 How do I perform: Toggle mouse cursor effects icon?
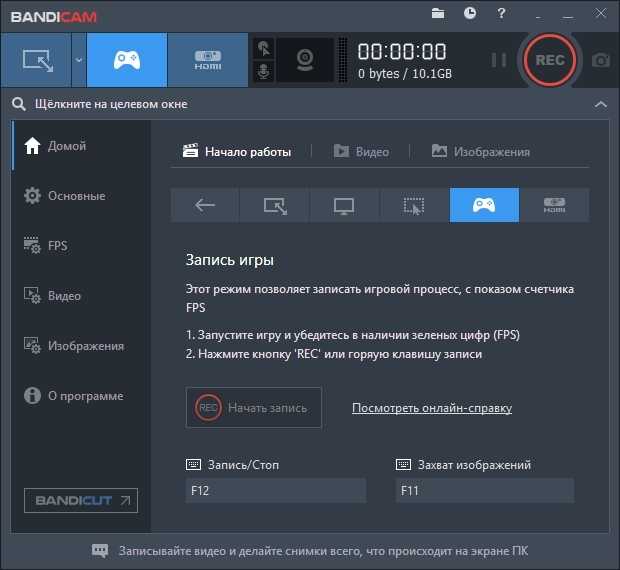pyautogui.click(x=264, y=49)
